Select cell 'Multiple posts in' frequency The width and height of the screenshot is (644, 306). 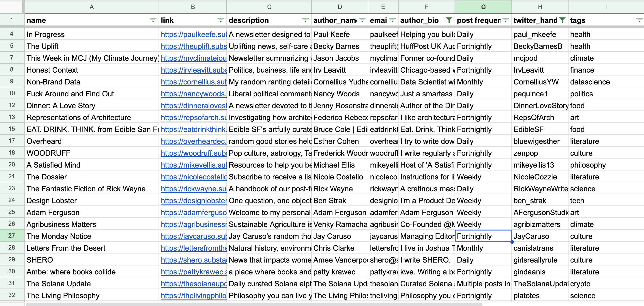coord(483,284)
